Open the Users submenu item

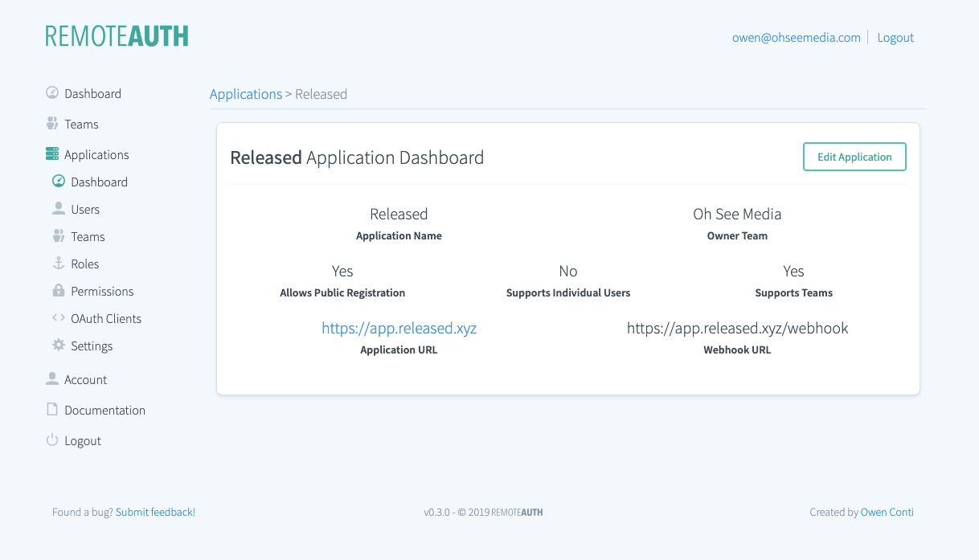tap(85, 210)
